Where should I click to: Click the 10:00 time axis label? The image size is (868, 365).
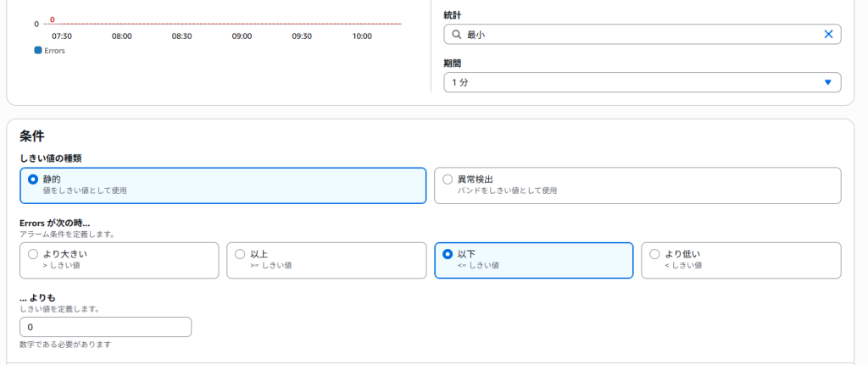(362, 36)
